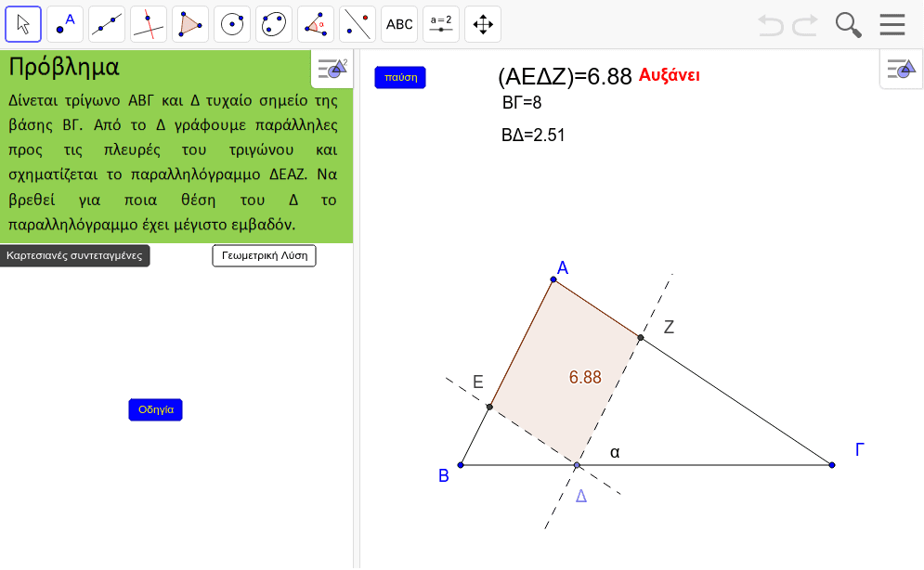This screenshot has width=924, height=570.
Task: Click the Undo arrow
Action: point(770,25)
